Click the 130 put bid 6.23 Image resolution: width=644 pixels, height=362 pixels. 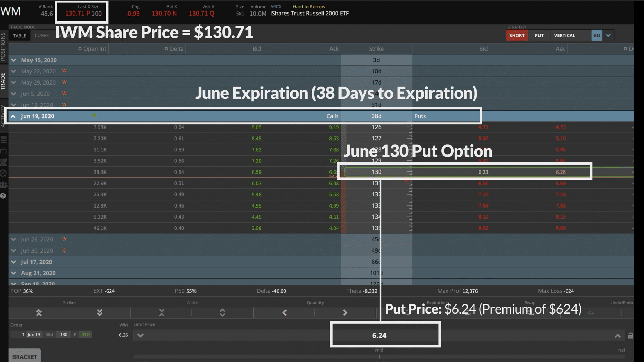[483, 172]
